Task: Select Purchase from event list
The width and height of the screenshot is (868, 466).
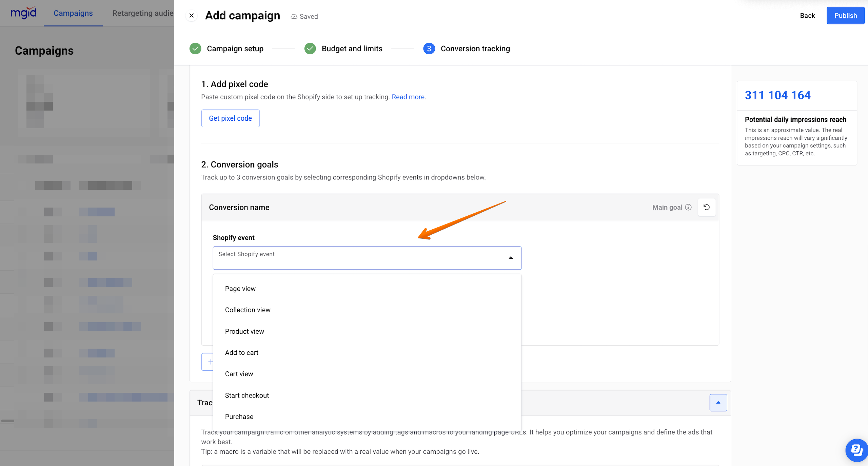Action: coord(239,416)
